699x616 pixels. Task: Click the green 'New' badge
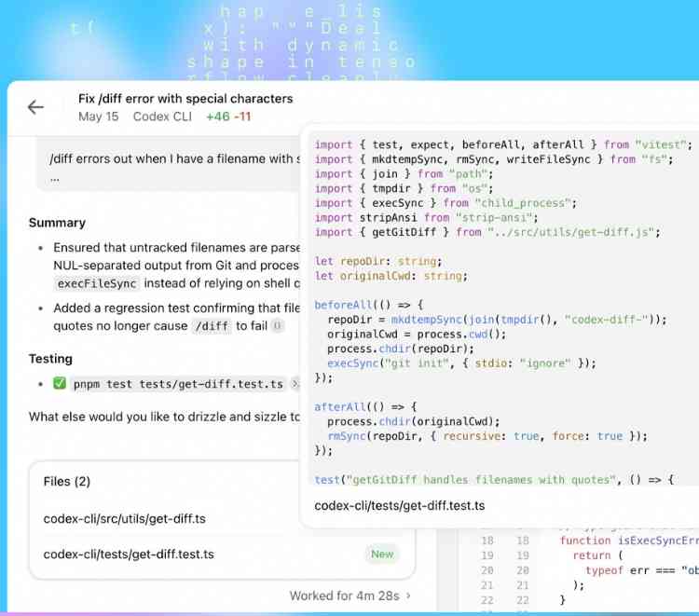tap(382, 554)
